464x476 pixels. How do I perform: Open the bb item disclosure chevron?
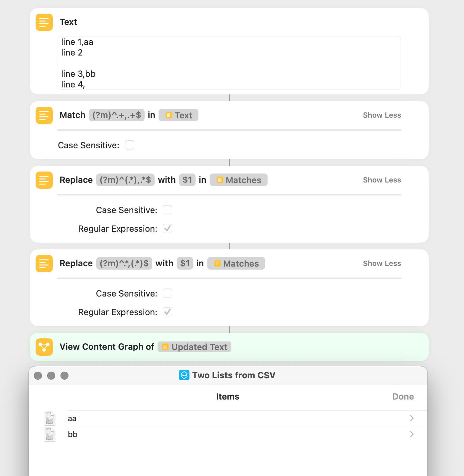pos(412,434)
